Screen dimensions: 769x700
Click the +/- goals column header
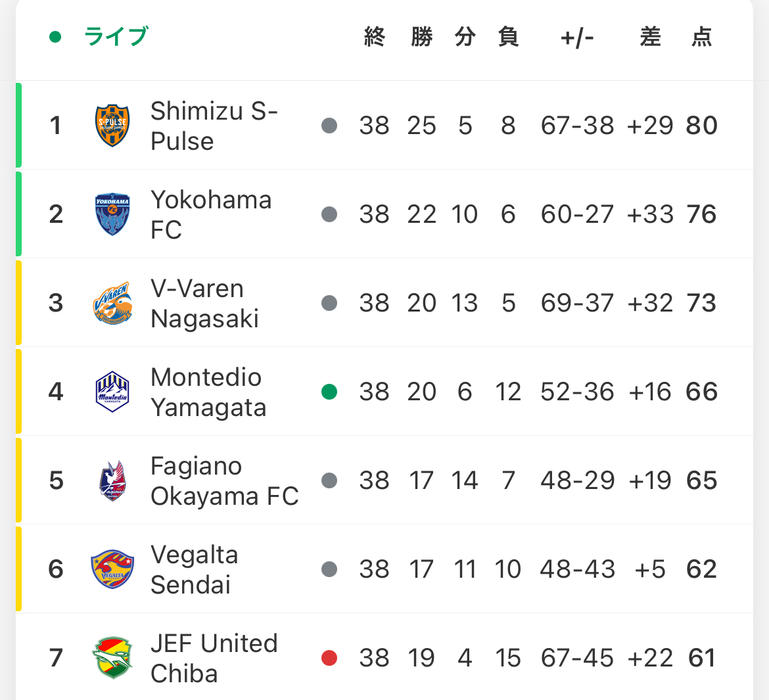(577, 37)
